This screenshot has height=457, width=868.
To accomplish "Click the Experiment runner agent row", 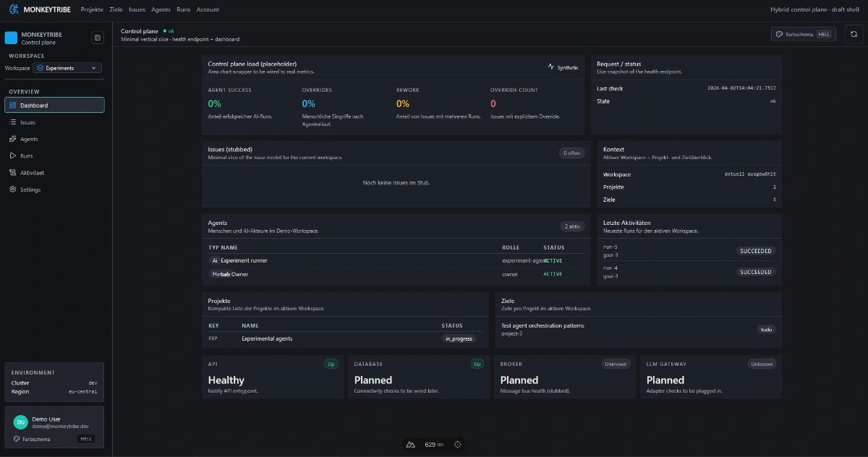I will click(396, 260).
